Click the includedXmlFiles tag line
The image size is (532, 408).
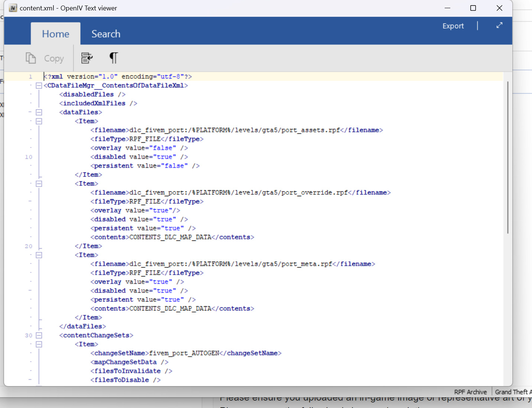[98, 103]
